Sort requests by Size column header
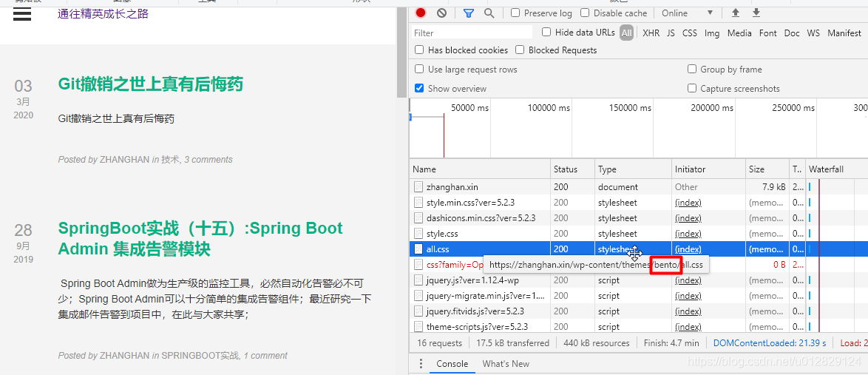868x375 pixels. coord(756,169)
